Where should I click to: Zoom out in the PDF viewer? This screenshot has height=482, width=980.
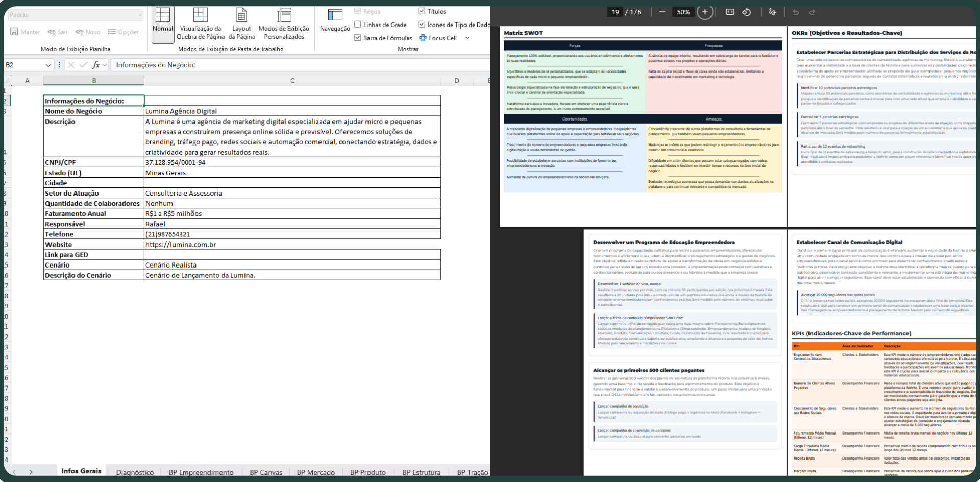(662, 12)
